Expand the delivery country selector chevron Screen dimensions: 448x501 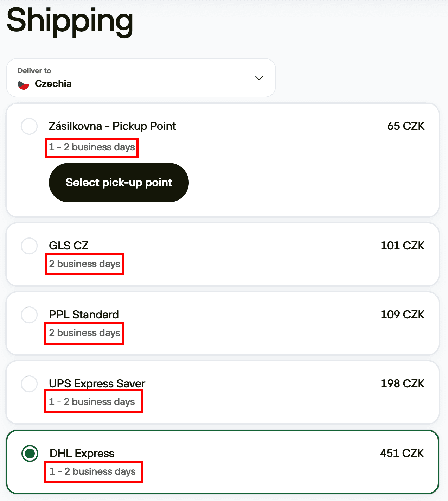coord(259,78)
